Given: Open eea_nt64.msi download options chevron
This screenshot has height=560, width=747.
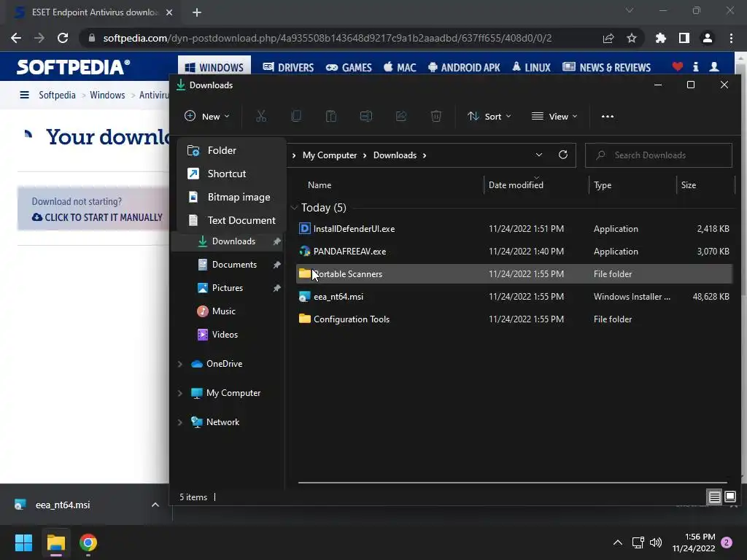Looking at the screenshot, I should coord(155,505).
